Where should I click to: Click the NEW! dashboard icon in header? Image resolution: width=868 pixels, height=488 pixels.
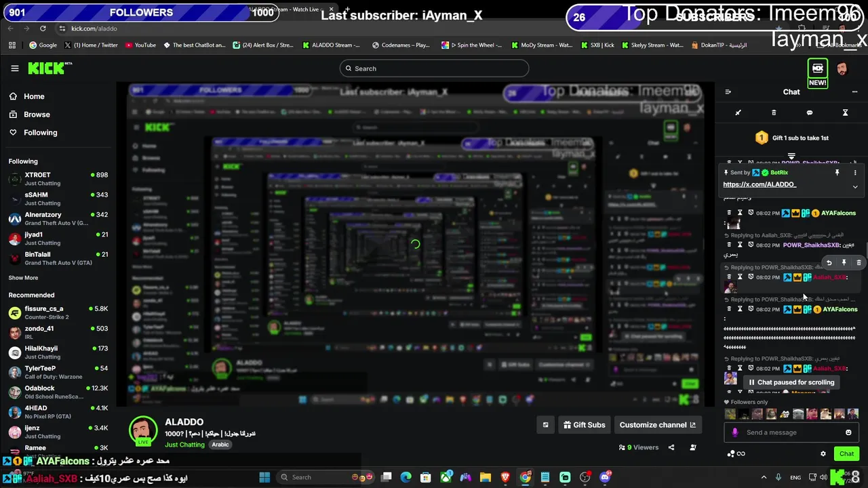point(817,73)
